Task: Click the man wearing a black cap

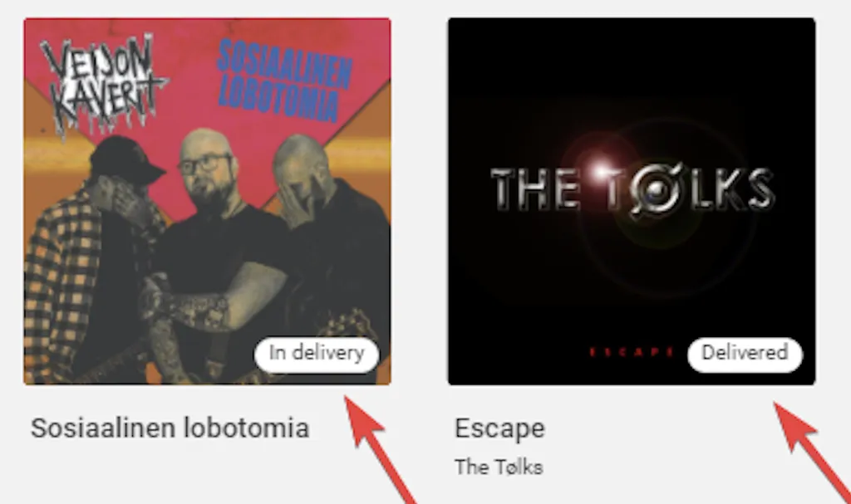Action: coord(103,255)
